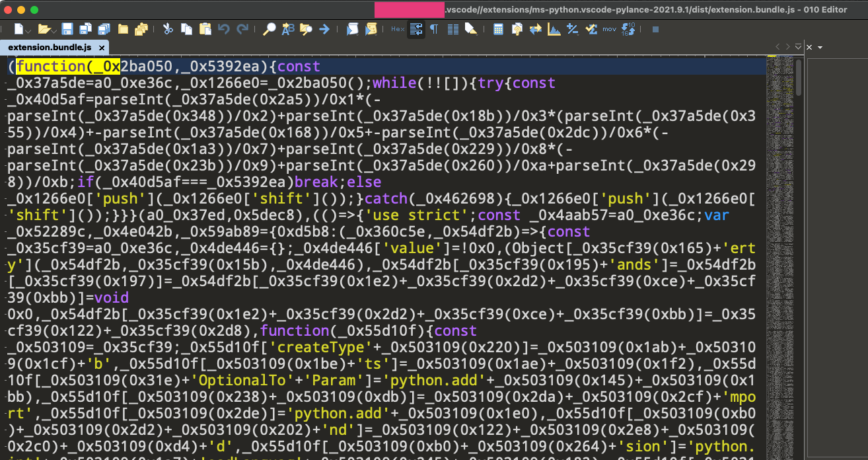Click the mov disassembly button
Image resolution: width=868 pixels, height=460 pixels.
coord(609,29)
